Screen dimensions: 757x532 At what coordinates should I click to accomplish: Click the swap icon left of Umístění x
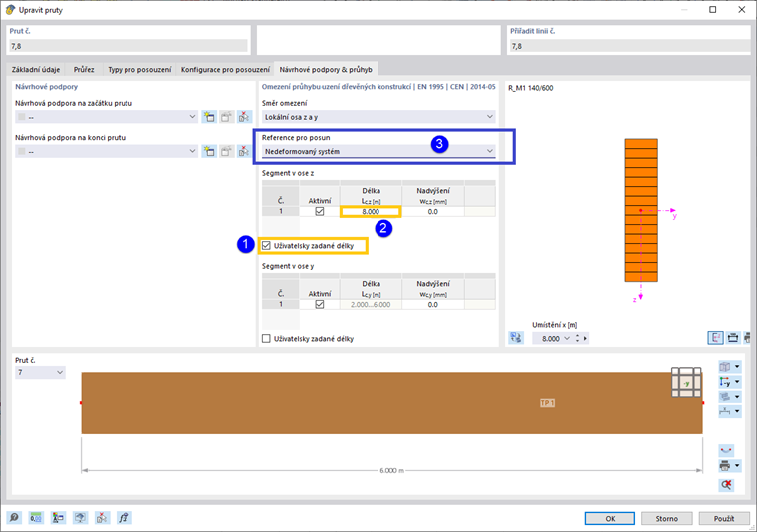tap(516, 338)
